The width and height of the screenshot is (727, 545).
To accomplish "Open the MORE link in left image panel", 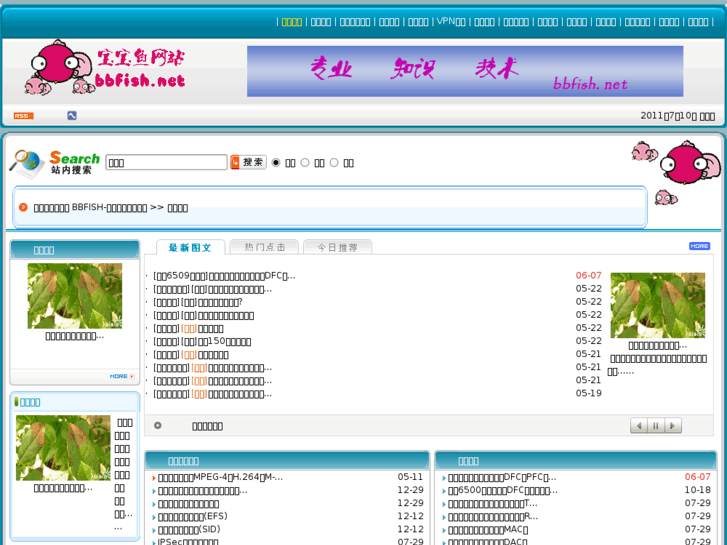I will coord(122,376).
